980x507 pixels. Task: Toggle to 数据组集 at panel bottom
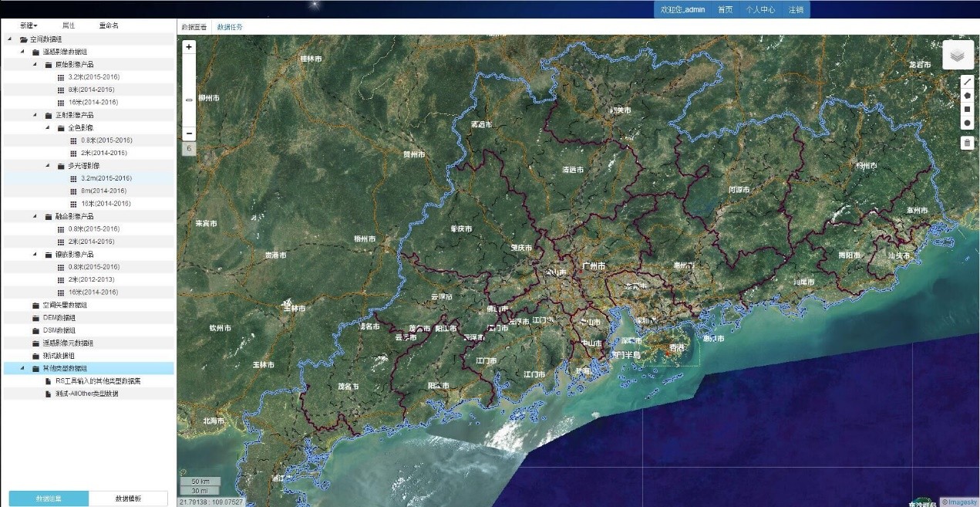point(49,499)
